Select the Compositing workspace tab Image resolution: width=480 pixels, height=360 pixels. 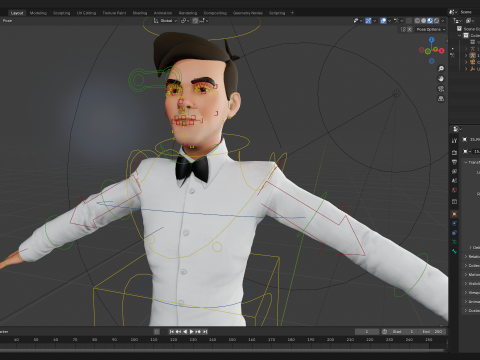(x=215, y=13)
